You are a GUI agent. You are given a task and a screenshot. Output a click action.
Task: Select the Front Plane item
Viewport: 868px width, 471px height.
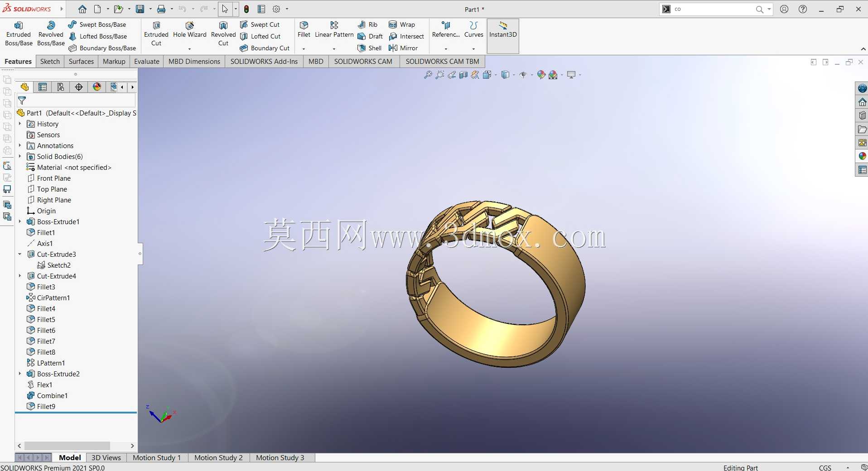tap(49, 178)
